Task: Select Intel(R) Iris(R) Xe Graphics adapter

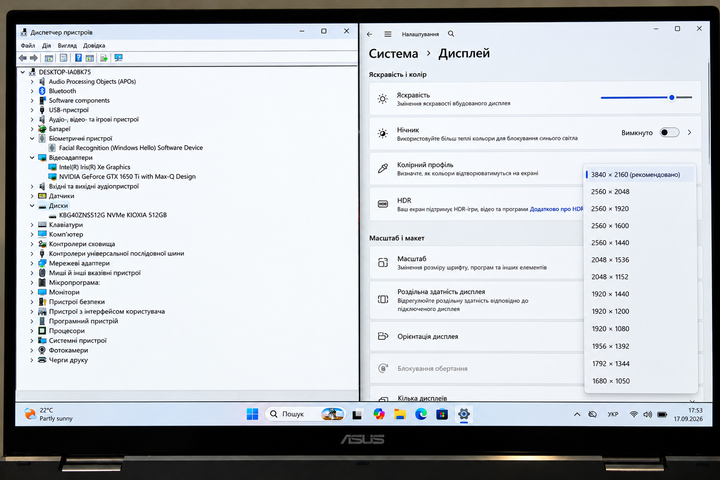Action: pyautogui.click(x=94, y=167)
